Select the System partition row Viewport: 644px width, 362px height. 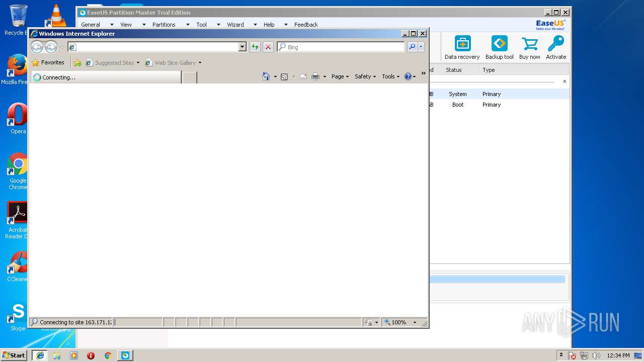click(499, 94)
